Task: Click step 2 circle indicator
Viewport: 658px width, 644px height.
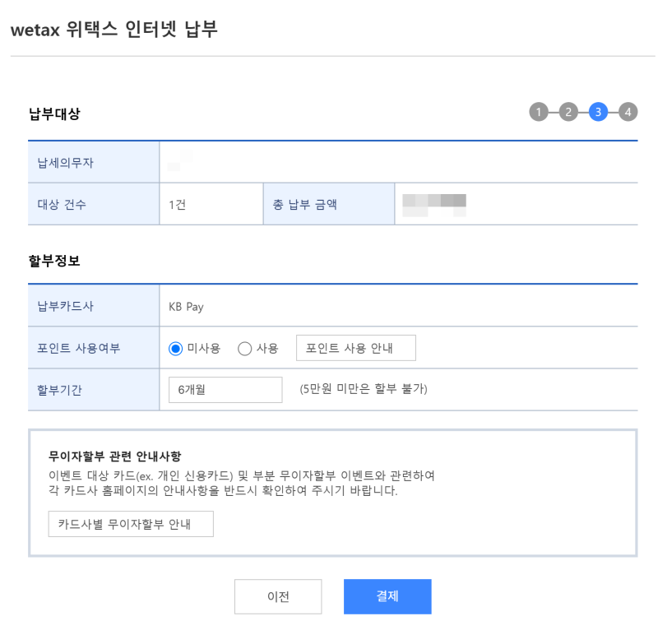Action: (x=568, y=112)
